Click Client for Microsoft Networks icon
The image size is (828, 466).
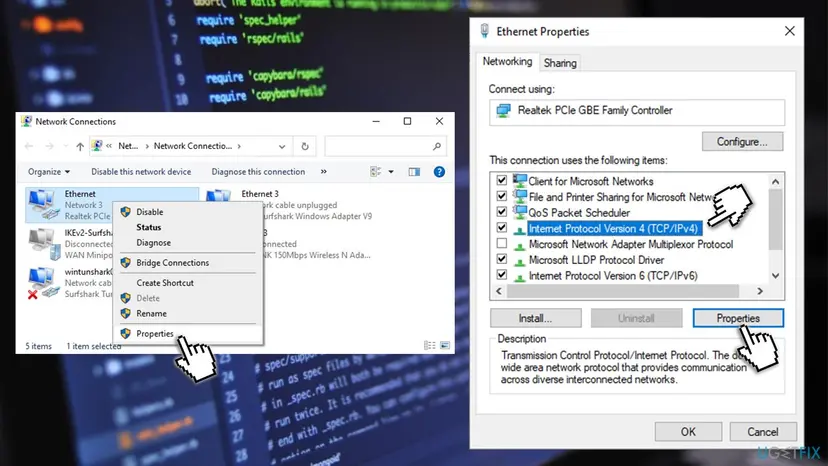pos(520,181)
